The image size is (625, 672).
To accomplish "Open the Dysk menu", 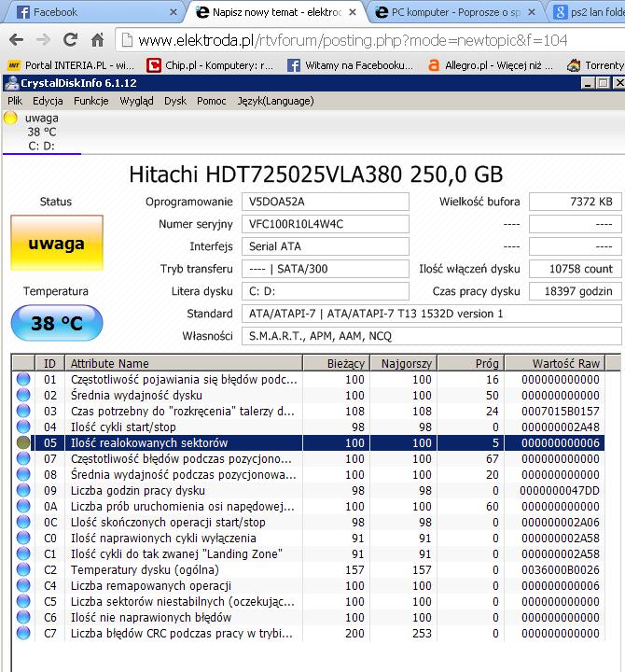I will (175, 101).
